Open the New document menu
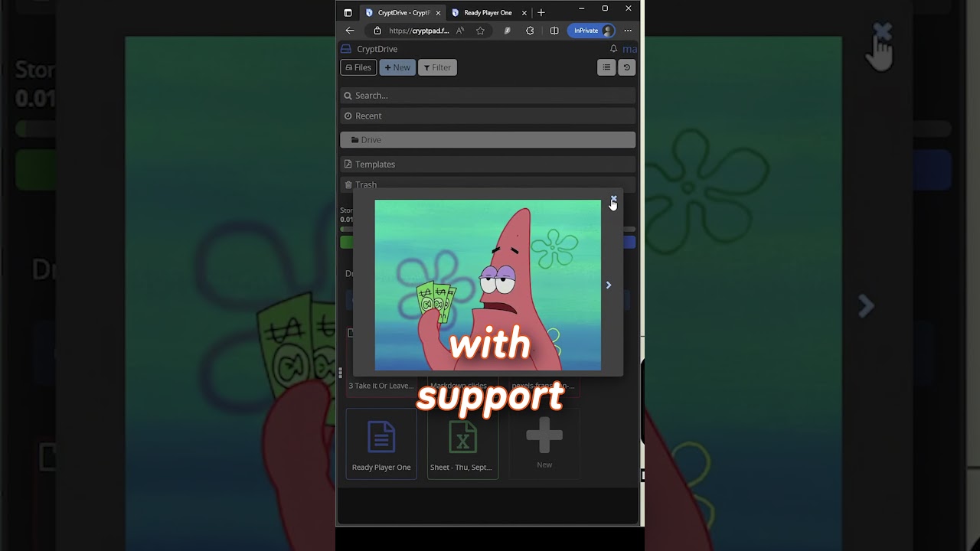The width and height of the screenshot is (980, 551). coord(397,67)
